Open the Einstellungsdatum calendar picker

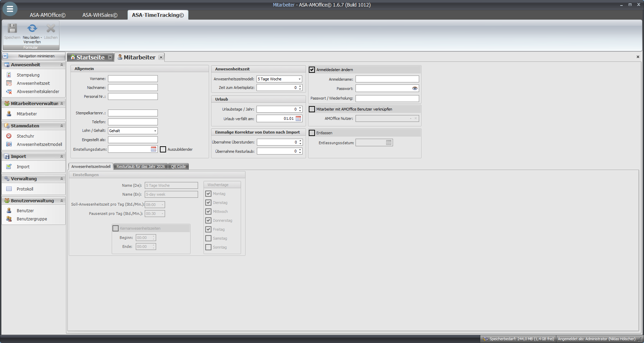click(x=154, y=149)
